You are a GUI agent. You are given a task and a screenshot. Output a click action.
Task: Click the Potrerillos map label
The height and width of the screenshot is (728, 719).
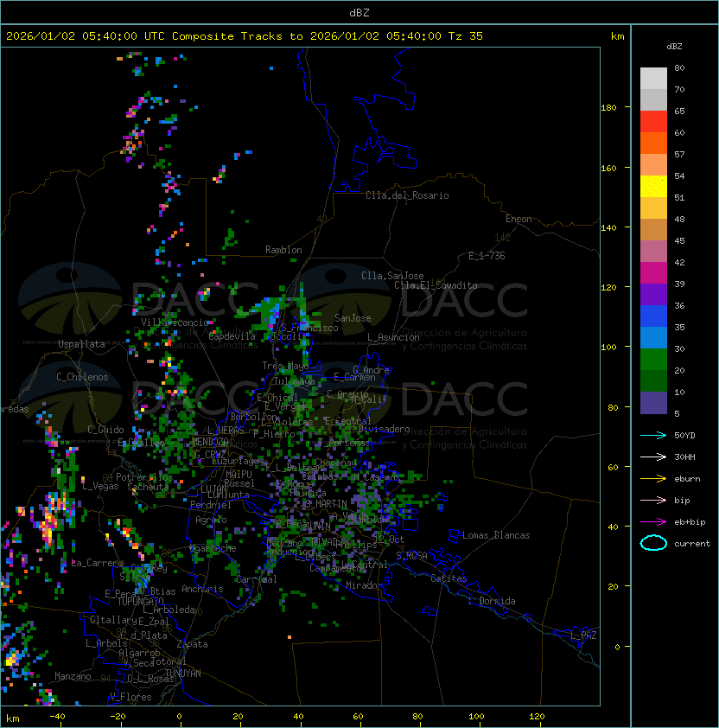pos(144,477)
